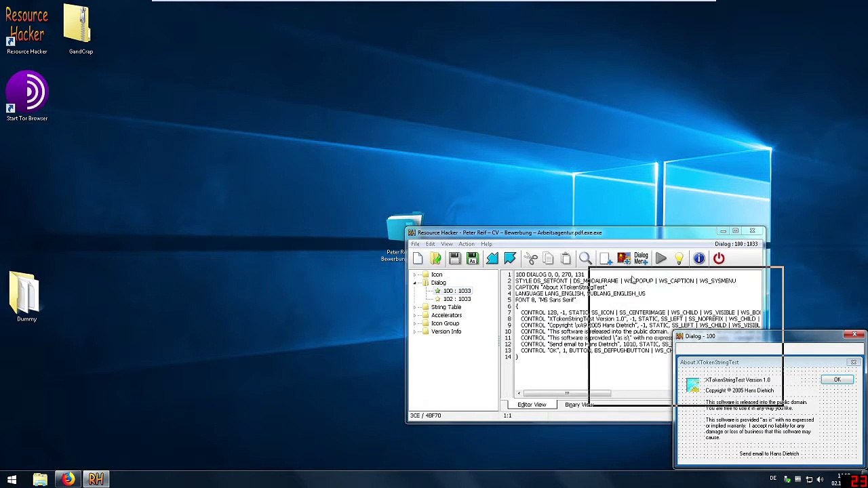Click the yellow light bulb icon
The width and height of the screenshot is (868, 488).
679,258
